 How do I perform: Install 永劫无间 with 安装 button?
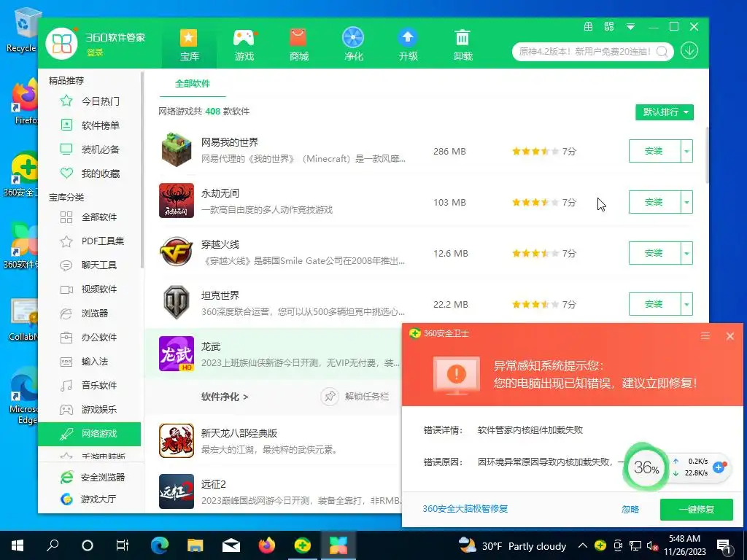click(654, 202)
